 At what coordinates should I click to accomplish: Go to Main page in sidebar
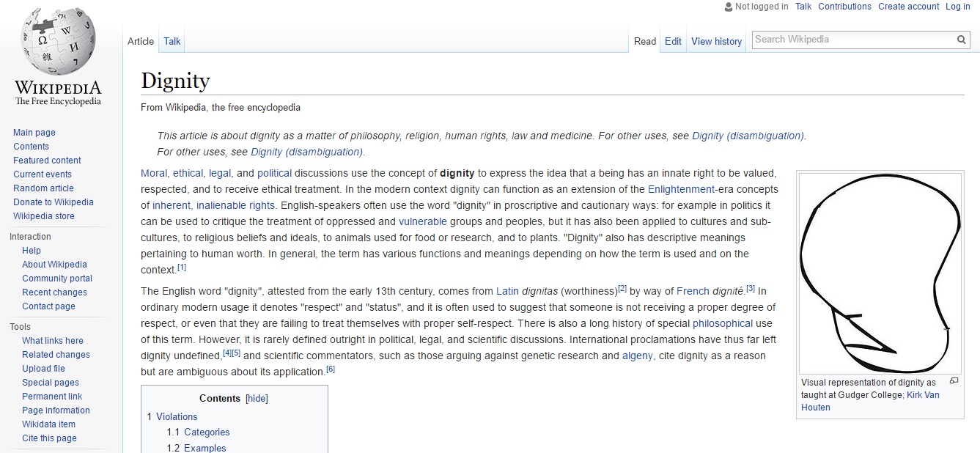pos(34,133)
